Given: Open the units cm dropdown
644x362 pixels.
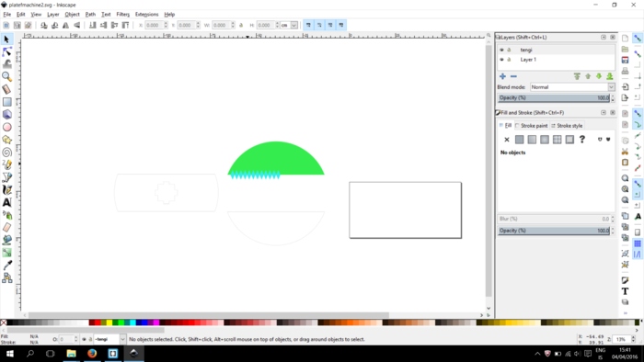Looking at the screenshot, I should pos(289,25).
